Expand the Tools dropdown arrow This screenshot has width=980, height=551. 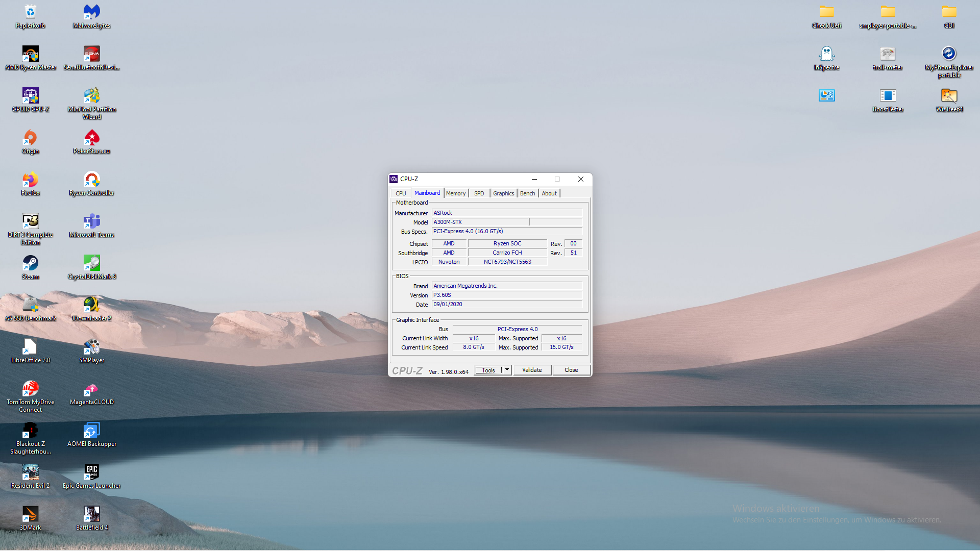[507, 370]
